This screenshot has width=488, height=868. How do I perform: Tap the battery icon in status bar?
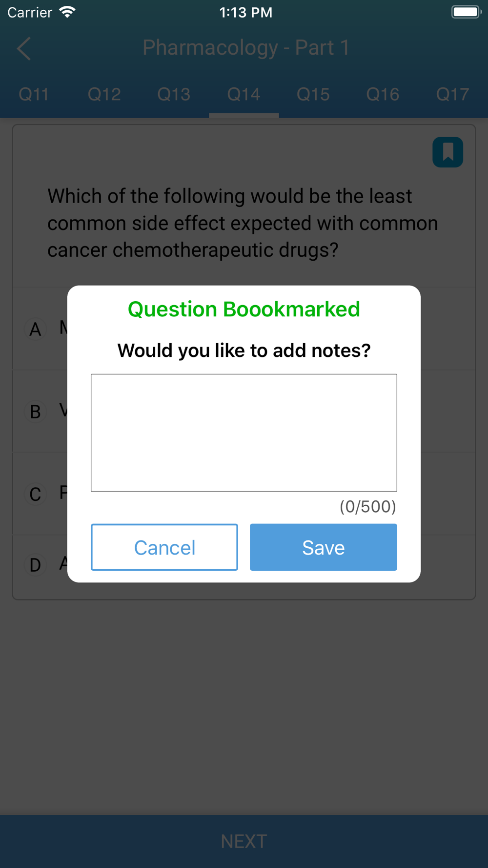point(466,12)
